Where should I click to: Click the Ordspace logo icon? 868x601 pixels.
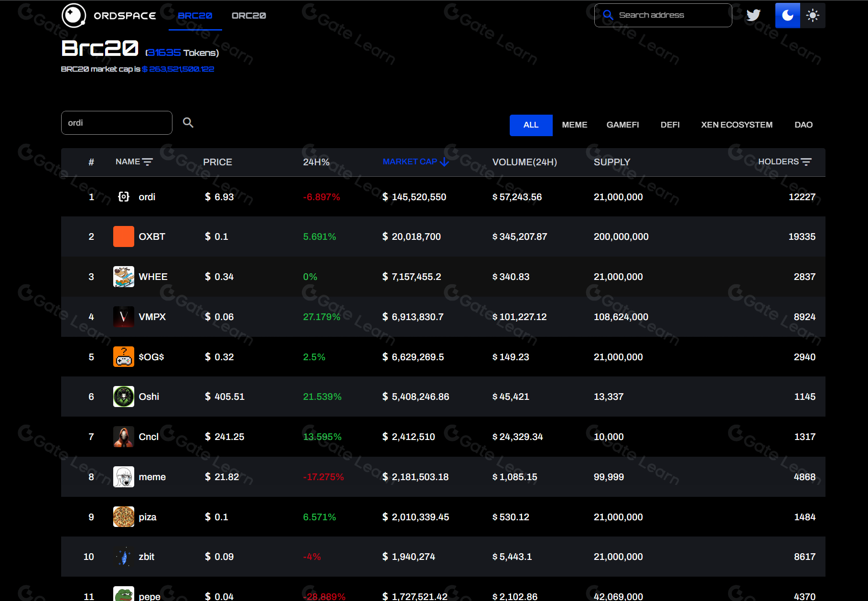74,15
